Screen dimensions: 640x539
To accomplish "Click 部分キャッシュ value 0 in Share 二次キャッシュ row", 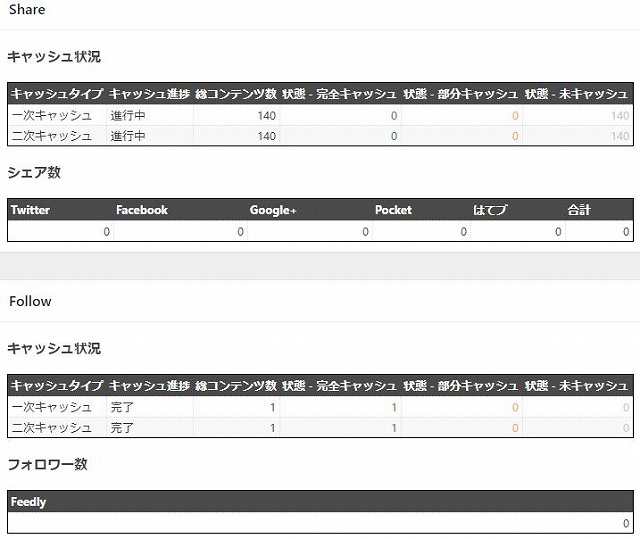I will point(515,136).
